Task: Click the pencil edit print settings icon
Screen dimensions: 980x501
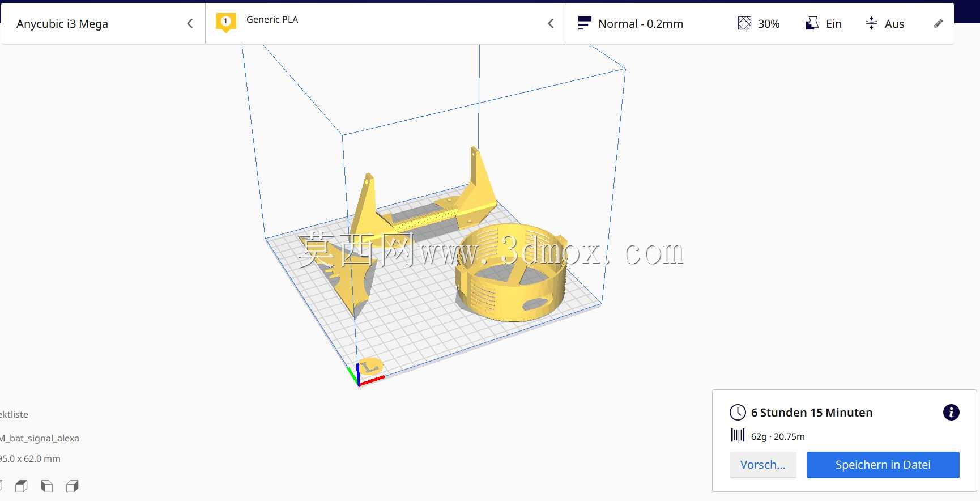Action: tap(938, 23)
